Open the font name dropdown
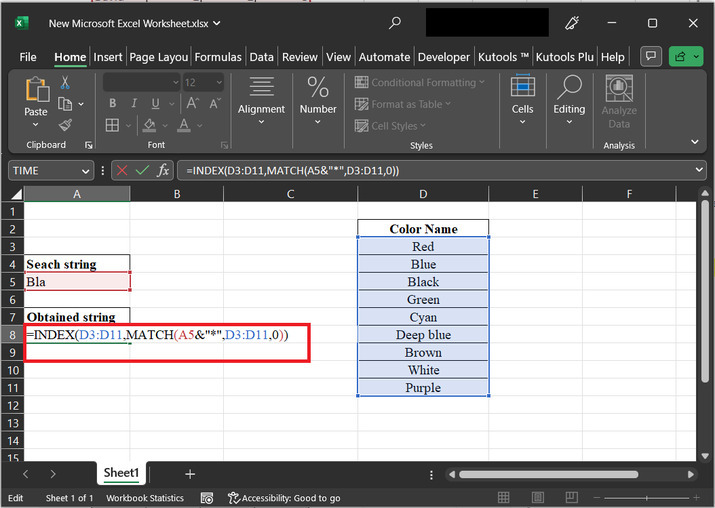 click(x=176, y=83)
